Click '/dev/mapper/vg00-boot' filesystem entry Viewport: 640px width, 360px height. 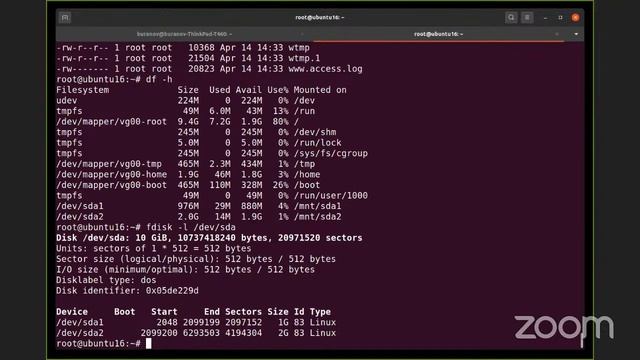pyautogui.click(x=111, y=185)
